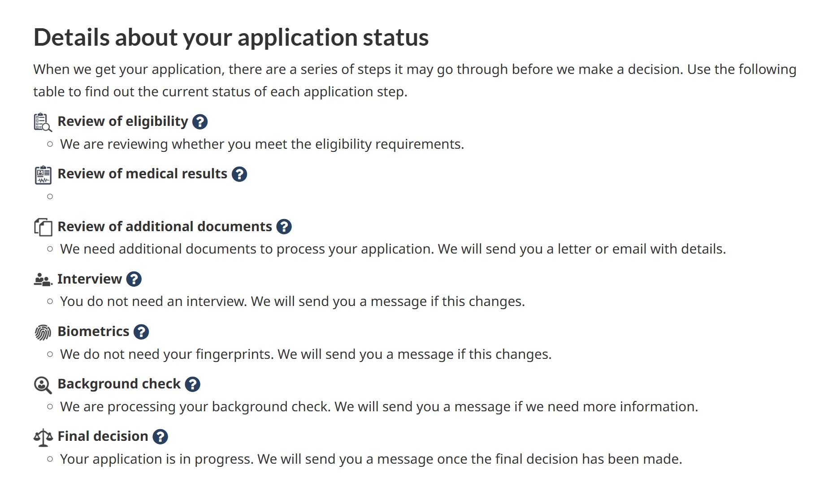Click the help icon beside Review of eligibility
Image resolution: width=837 pixels, height=504 pixels.
tap(199, 122)
